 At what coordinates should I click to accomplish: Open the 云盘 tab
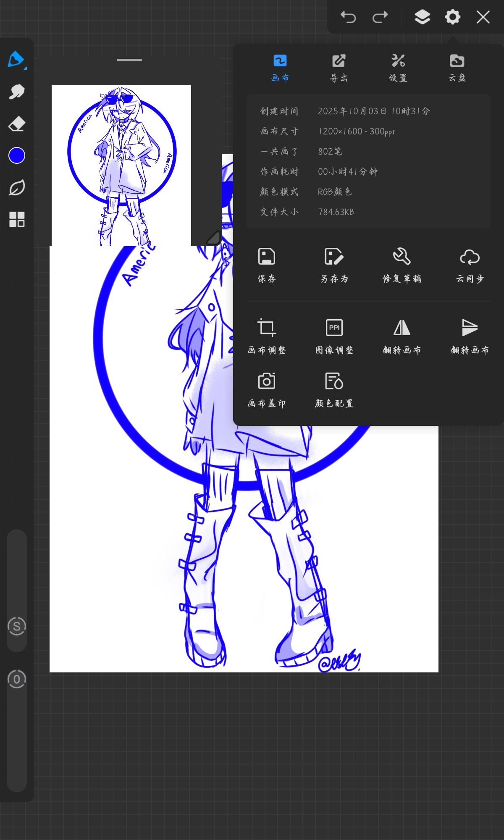point(457,68)
